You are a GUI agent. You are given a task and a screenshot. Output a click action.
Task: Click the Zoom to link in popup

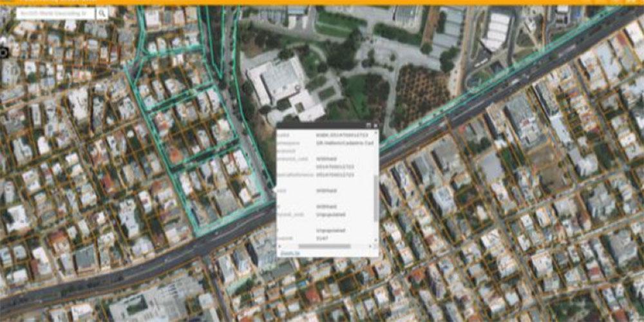(288, 253)
